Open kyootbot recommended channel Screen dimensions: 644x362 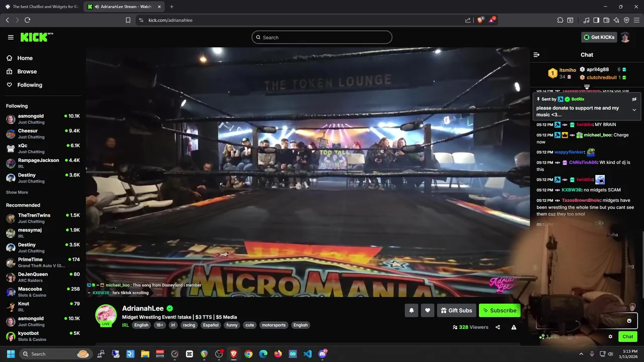(43, 336)
